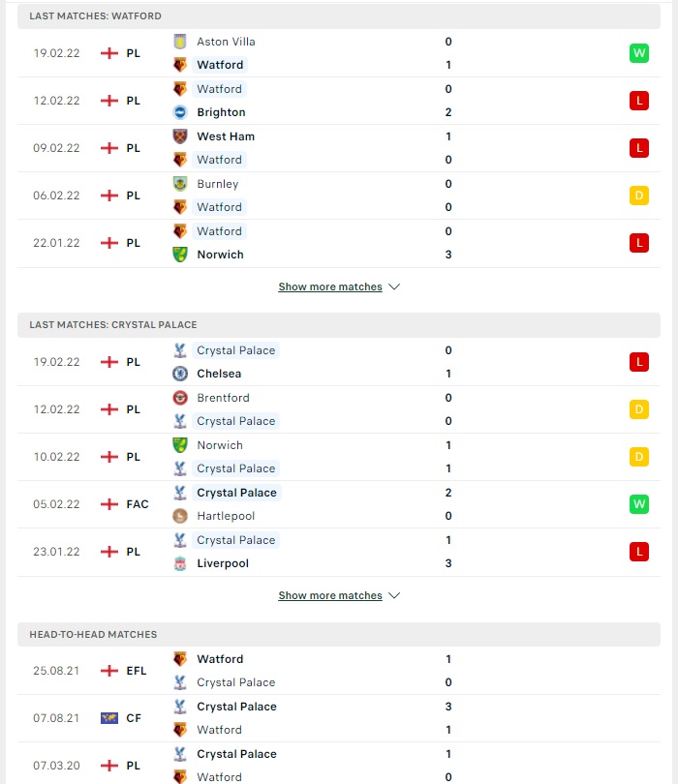Expand Show more matches under Watford

coord(330,287)
